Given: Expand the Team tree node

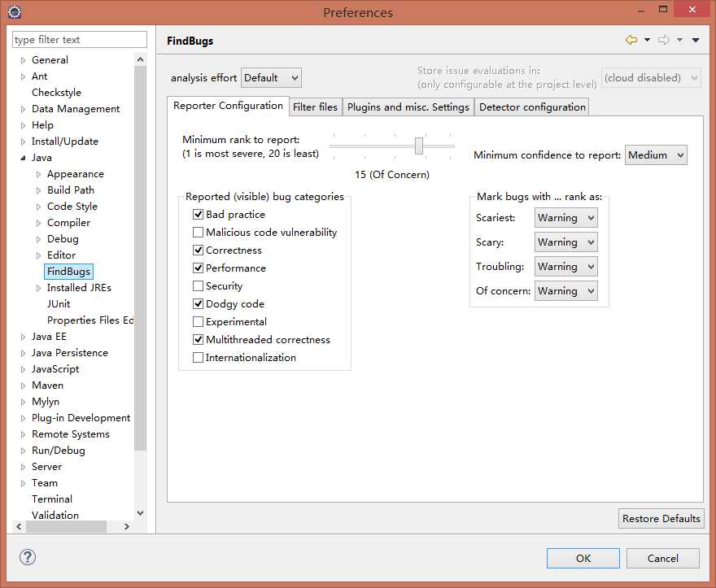Looking at the screenshot, I should pos(23,483).
